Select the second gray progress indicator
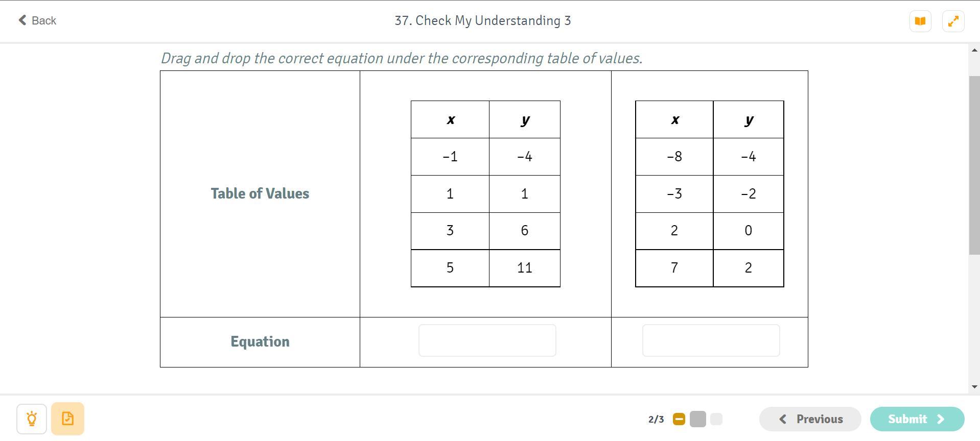The width and height of the screenshot is (980, 441). click(698, 419)
